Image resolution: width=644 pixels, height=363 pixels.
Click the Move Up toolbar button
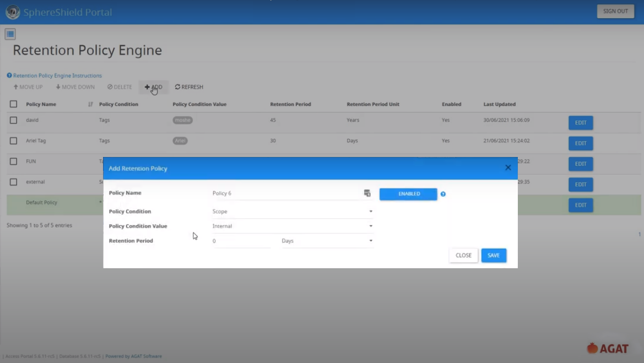tap(28, 87)
